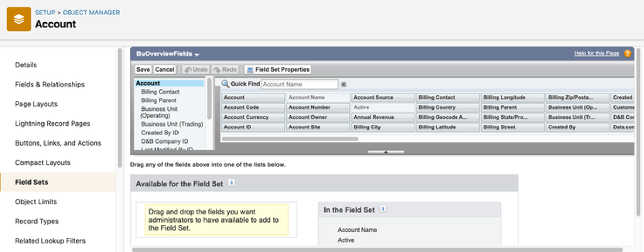Viewport: 644px width, 252px height.
Task: Open Related Lookup Filters in the sidebar
Action: pos(50,241)
